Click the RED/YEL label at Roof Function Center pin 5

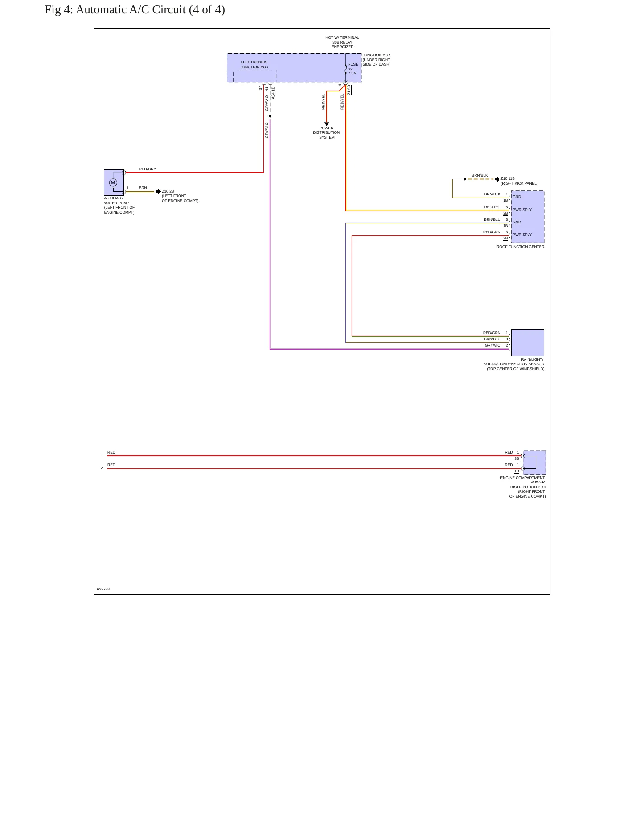click(492, 207)
